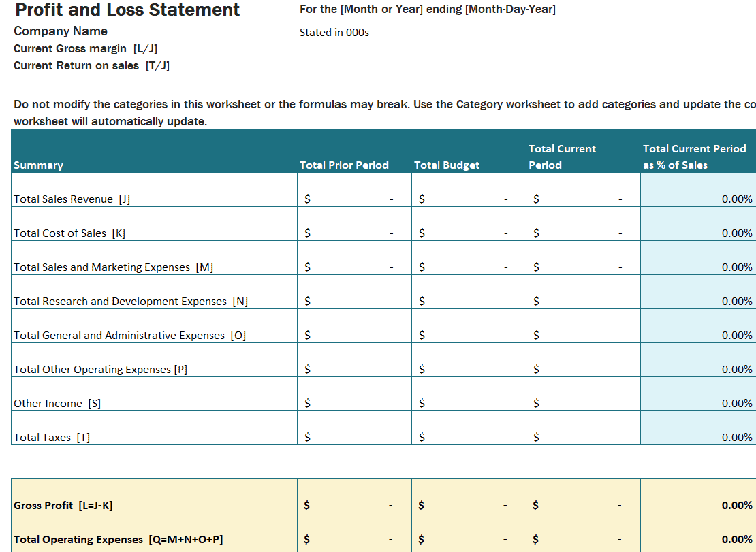Select Other Operating Expenses percent of sales cell
The height and width of the screenshot is (552, 756).
tap(698, 360)
